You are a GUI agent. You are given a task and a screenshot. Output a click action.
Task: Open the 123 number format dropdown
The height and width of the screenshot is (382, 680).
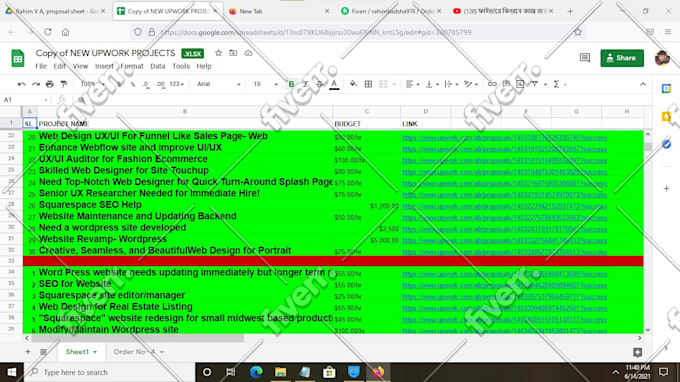pos(177,84)
